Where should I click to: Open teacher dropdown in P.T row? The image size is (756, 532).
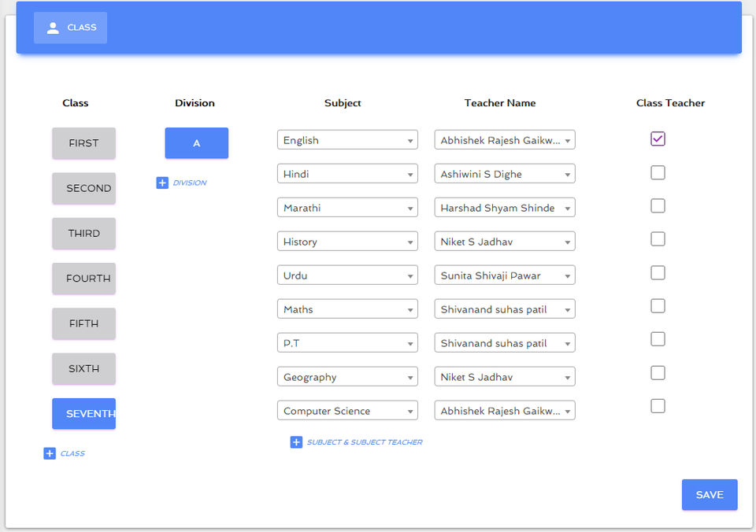point(504,342)
